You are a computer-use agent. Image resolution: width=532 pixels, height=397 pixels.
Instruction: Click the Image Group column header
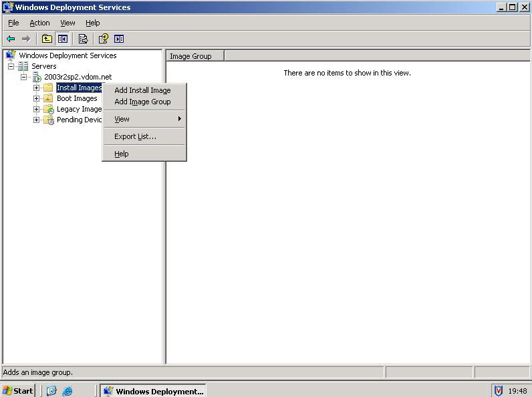pyautogui.click(x=195, y=56)
